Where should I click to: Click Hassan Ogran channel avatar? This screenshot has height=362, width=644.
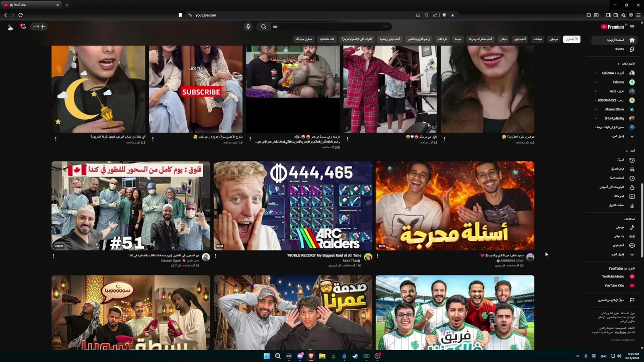tap(206, 257)
